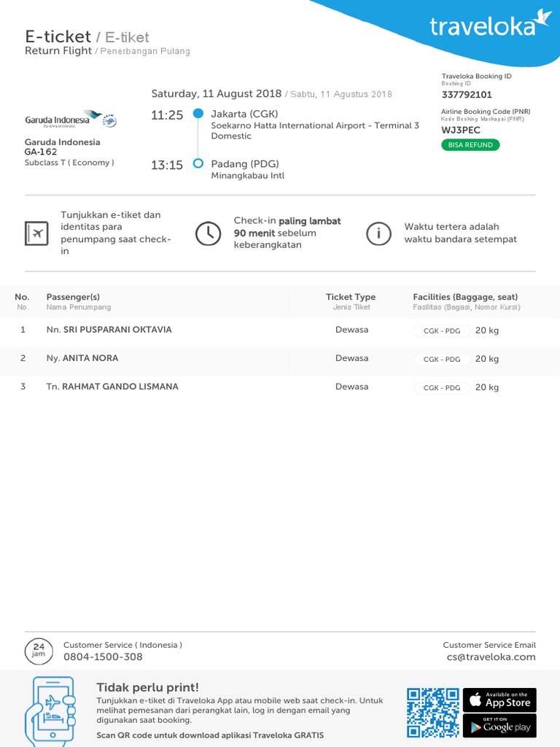Click the airplane ticket icon
This screenshot has width=560, height=747.
36,233
